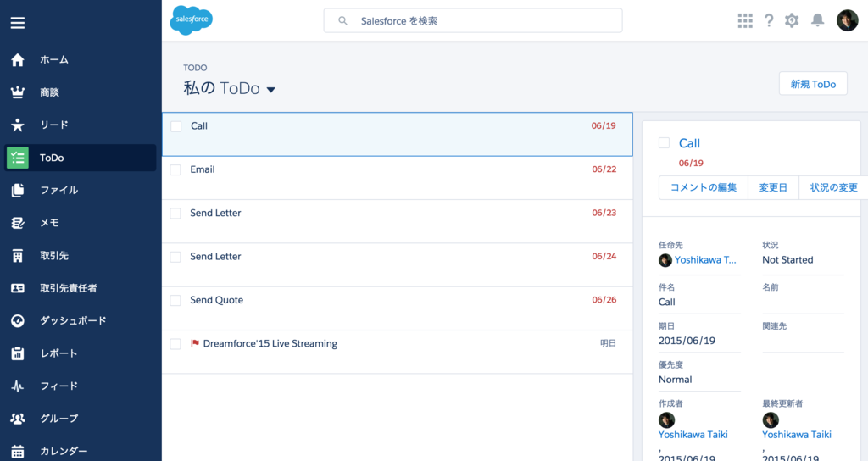Click the pulse icon for フィード

(18, 386)
